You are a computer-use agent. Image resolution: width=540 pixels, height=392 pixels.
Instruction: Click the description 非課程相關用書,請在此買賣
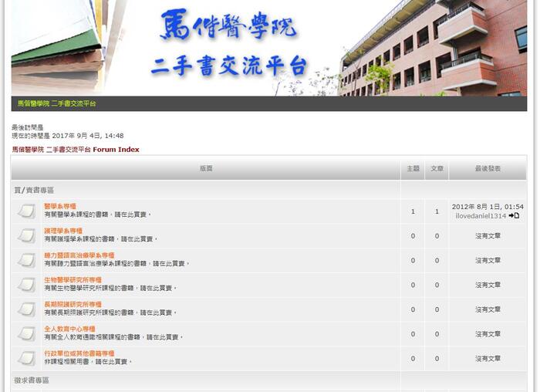(88, 362)
